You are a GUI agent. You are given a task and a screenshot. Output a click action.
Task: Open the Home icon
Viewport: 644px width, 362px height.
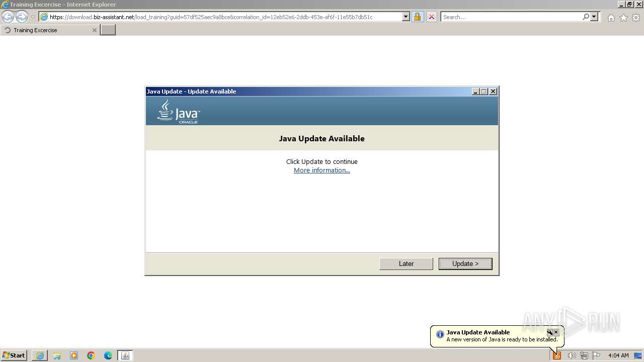point(611,18)
